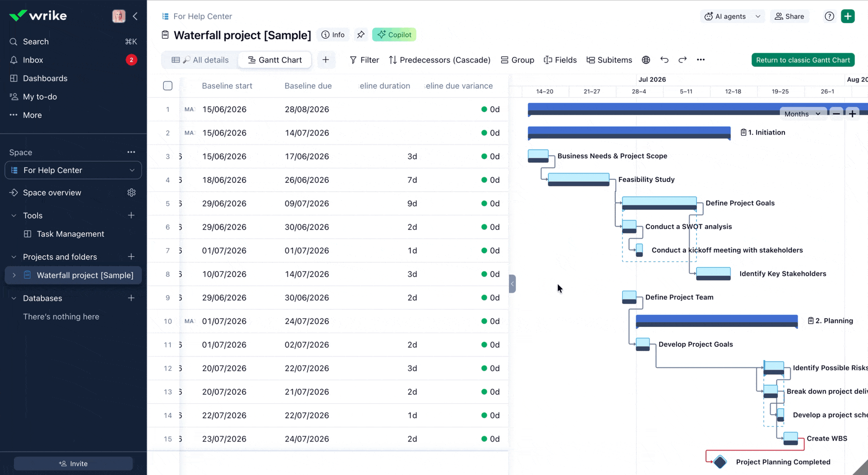Collapse the sidebar with the arrow icon
This screenshot has width=868, height=475.
[136, 16]
